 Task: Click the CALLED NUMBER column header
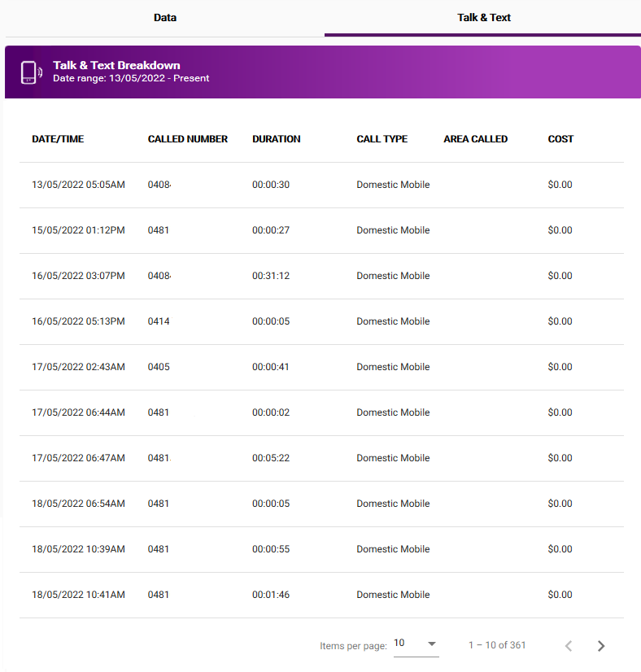coord(188,139)
